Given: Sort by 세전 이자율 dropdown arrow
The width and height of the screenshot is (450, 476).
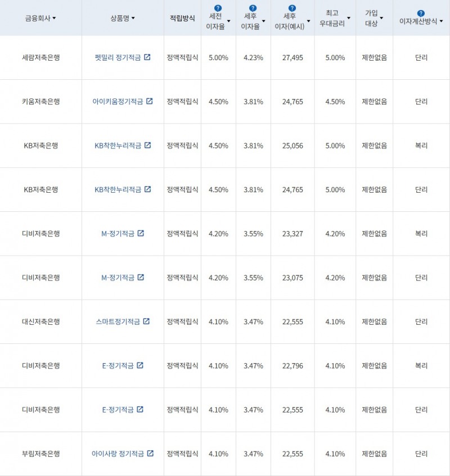Looking at the screenshot, I should pos(228,21).
